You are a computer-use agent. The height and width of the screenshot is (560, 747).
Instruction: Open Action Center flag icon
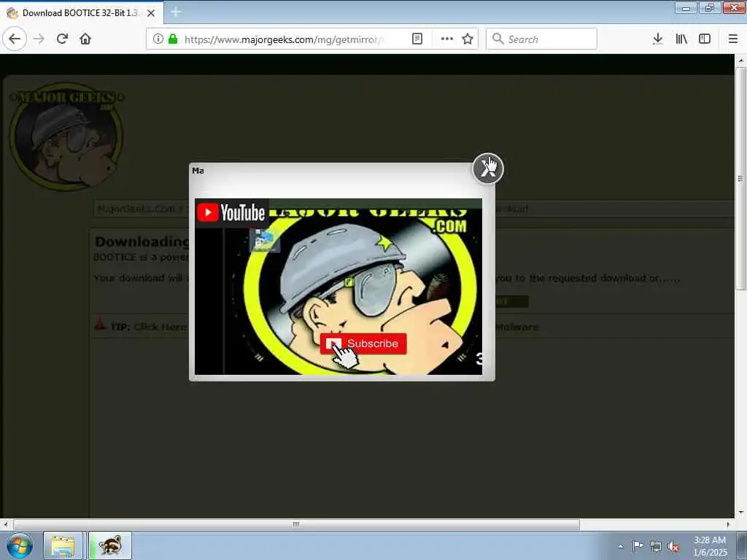638,546
